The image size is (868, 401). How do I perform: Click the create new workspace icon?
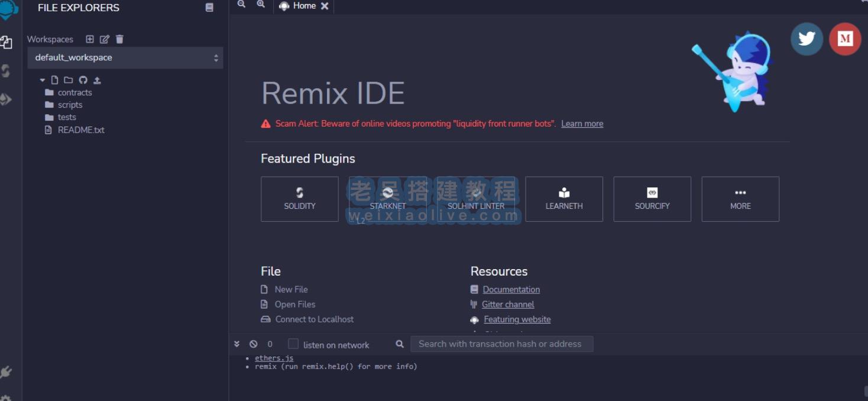point(90,39)
